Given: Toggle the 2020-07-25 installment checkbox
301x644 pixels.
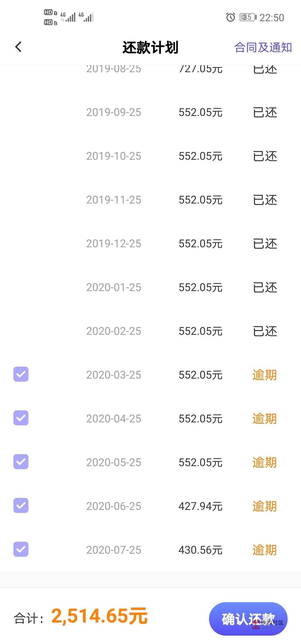Looking at the screenshot, I should pyautogui.click(x=21, y=549).
